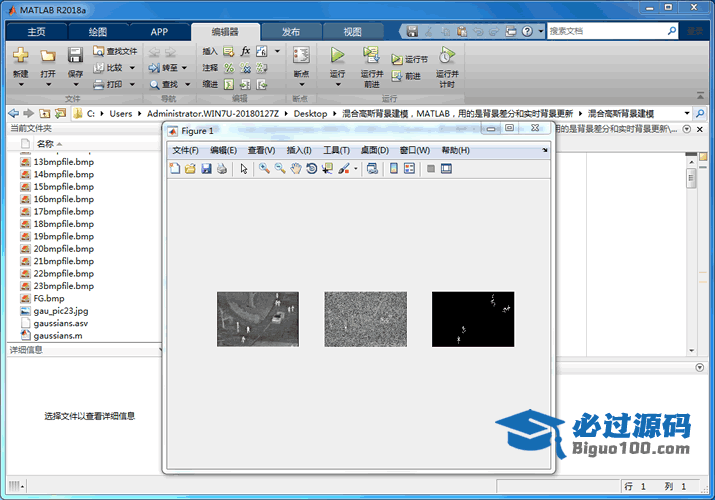Toggle Show Plot Tools and dock figure
This screenshot has height=500, width=715.
(x=447, y=169)
